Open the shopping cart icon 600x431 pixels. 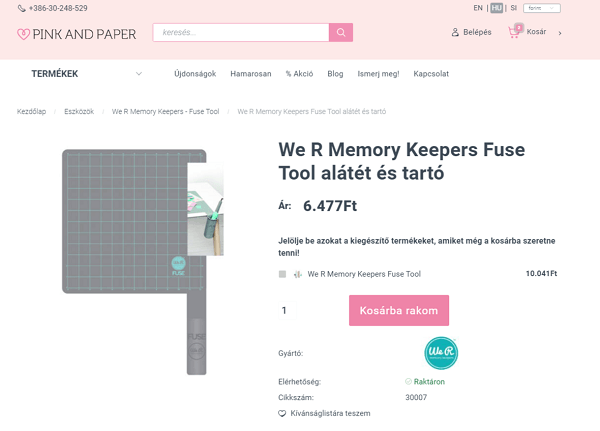pos(514,32)
